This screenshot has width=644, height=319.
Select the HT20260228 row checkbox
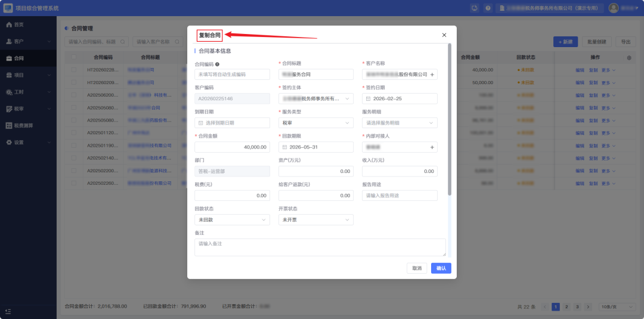(x=73, y=70)
